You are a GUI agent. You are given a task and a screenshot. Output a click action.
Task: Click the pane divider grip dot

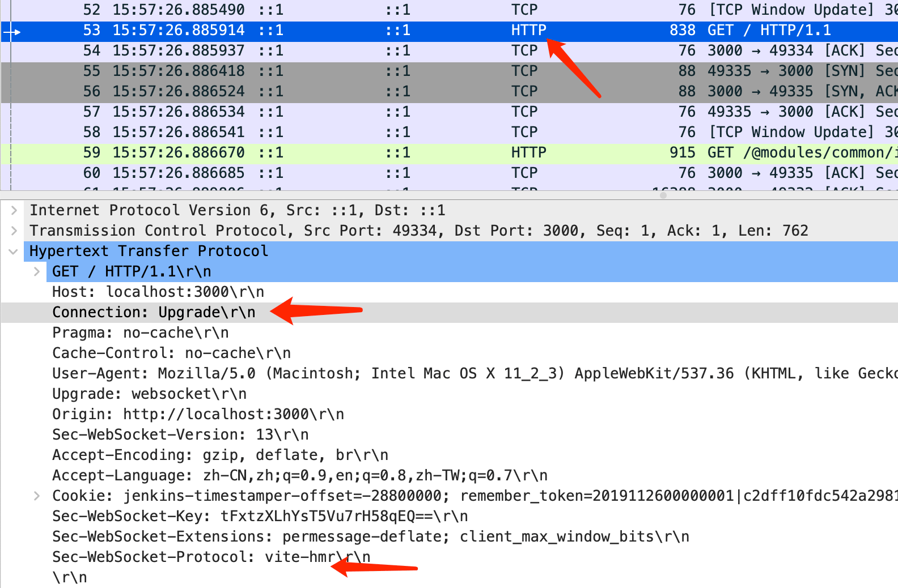click(x=663, y=195)
